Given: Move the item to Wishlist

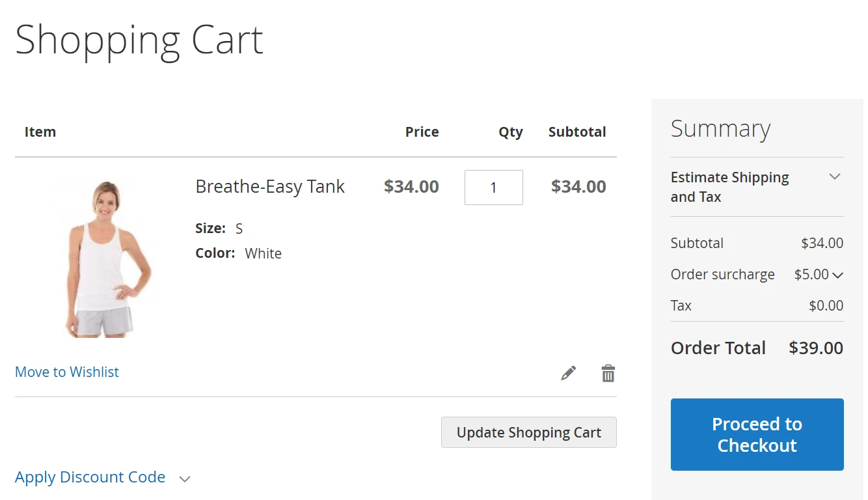Looking at the screenshot, I should (67, 372).
